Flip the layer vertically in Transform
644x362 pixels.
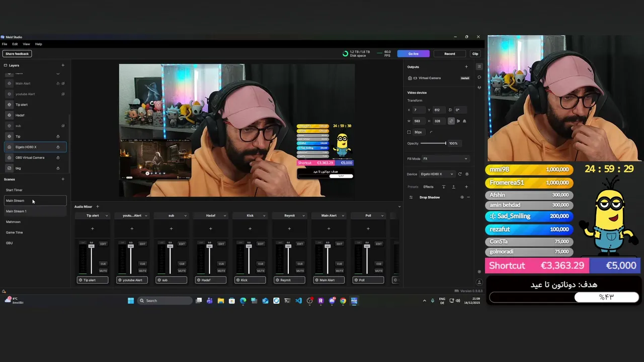pos(464,121)
